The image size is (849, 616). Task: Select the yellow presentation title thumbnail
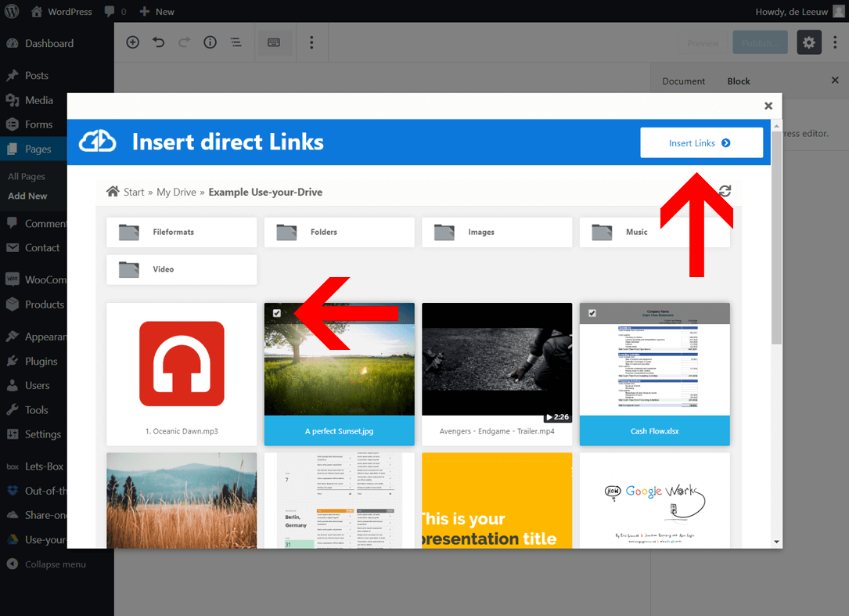(x=497, y=501)
